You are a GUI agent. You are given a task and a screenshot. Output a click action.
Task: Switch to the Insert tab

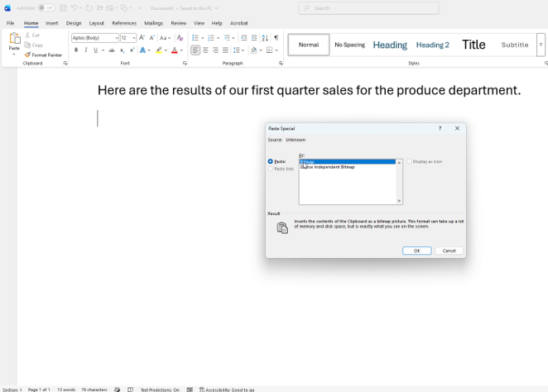51,23
